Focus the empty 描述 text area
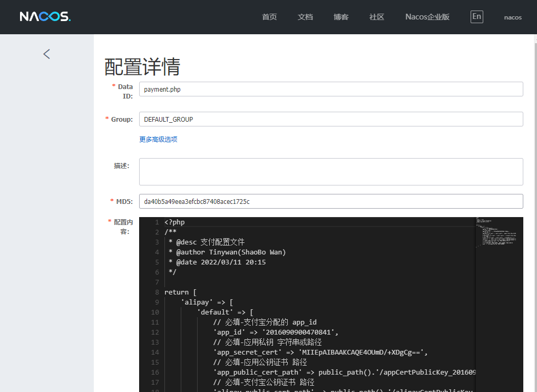Viewport: 537px width, 392px height. (331, 172)
